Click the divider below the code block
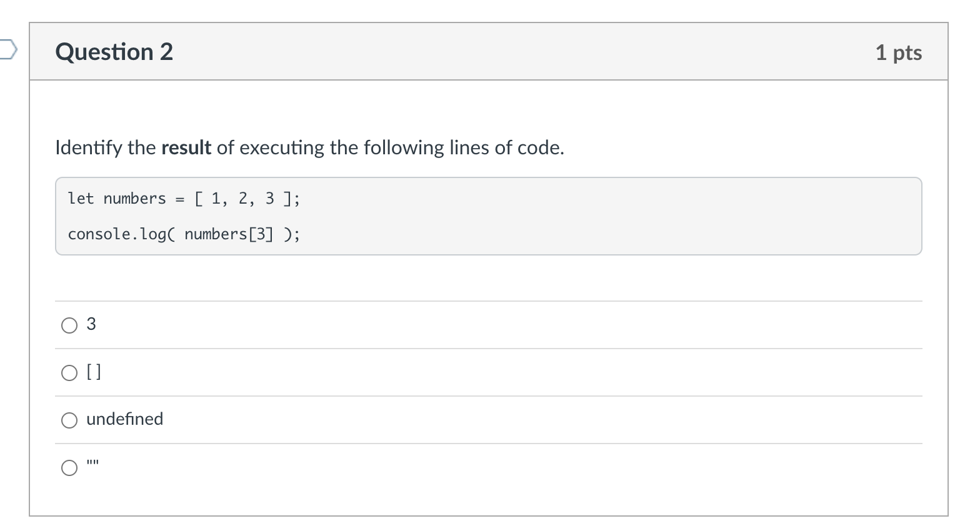Viewport: 980px width, 531px height. (487, 300)
